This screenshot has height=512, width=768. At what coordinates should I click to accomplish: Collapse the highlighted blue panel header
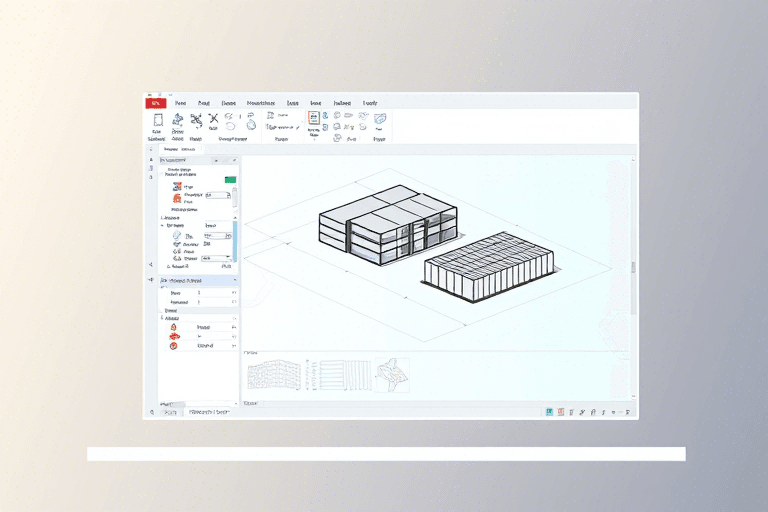[x=233, y=281]
